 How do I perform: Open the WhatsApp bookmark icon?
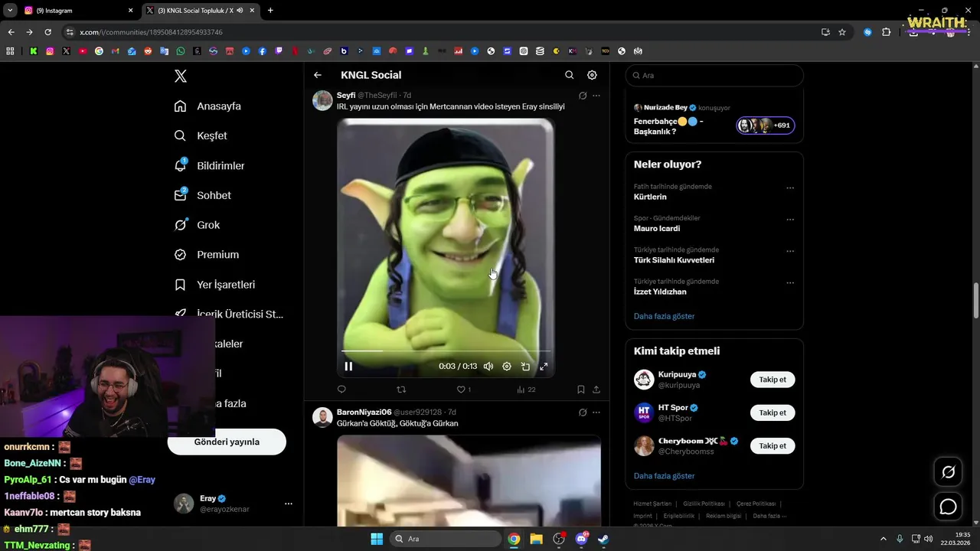[181, 51]
